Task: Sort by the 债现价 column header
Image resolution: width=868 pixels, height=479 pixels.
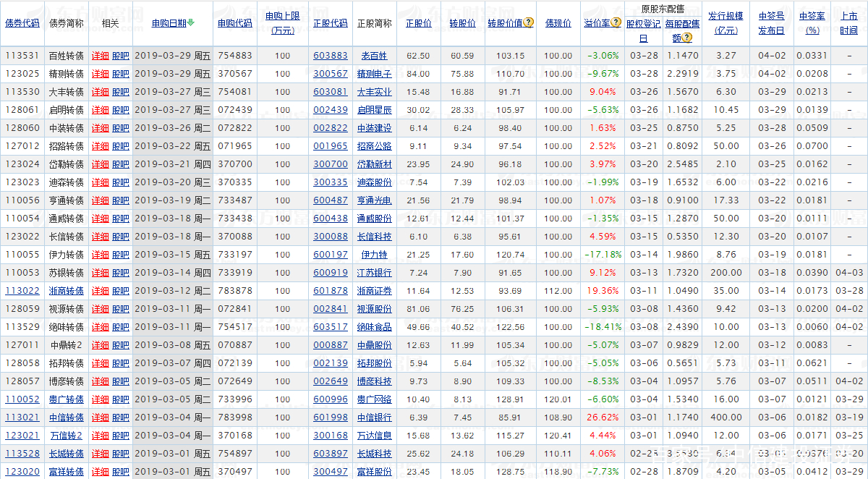Action: pyautogui.click(x=558, y=23)
